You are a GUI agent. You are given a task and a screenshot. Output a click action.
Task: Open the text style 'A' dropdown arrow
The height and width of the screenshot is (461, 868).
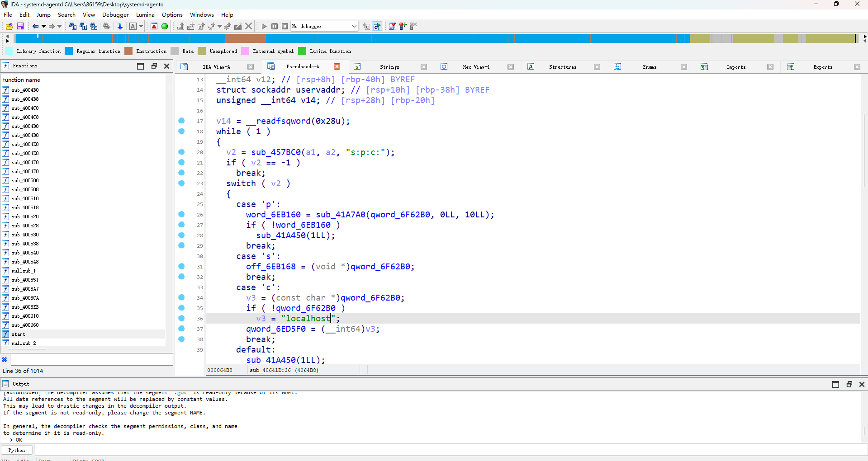(x=141, y=26)
